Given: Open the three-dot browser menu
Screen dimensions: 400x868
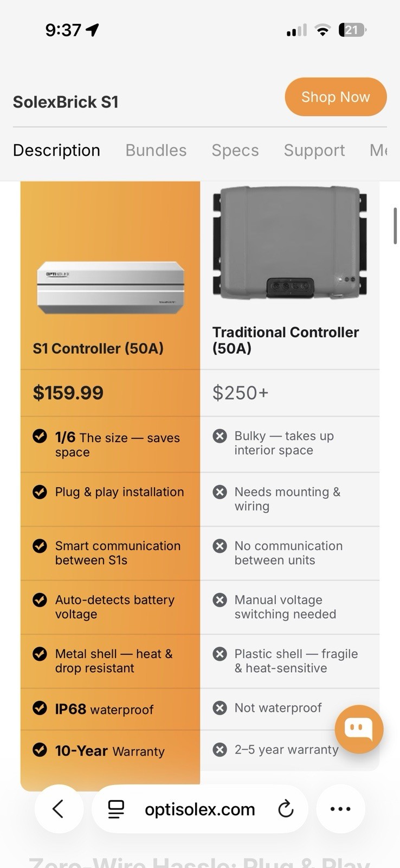Looking at the screenshot, I should pos(340,809).
